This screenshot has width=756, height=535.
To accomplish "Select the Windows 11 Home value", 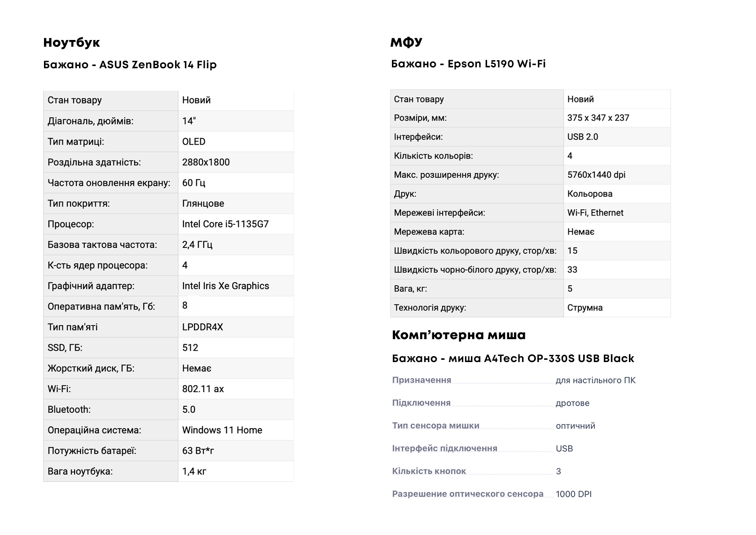I will point(222,430).
